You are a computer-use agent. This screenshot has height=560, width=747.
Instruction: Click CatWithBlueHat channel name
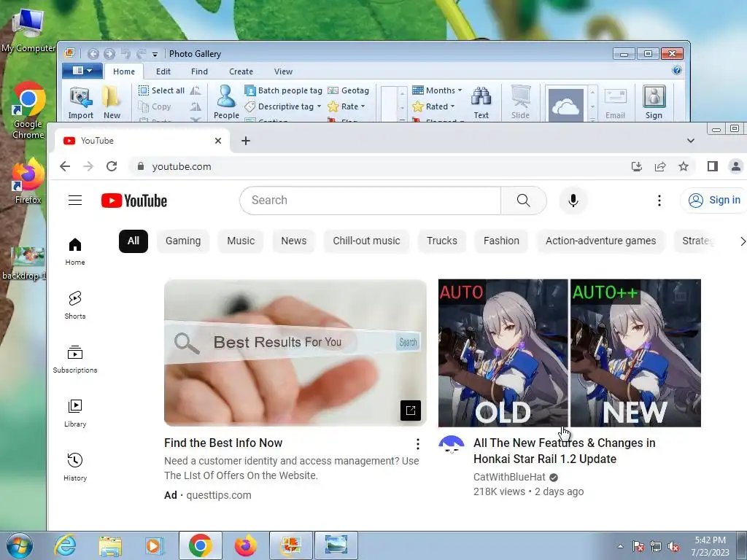coord(509,477)
